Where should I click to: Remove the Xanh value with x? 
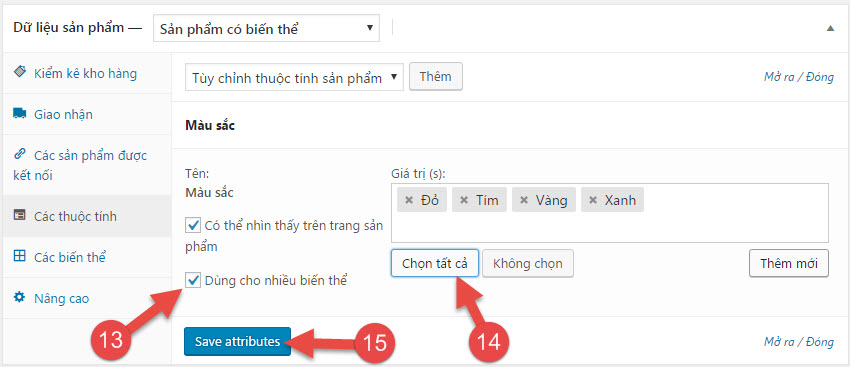tap(594, 201)
